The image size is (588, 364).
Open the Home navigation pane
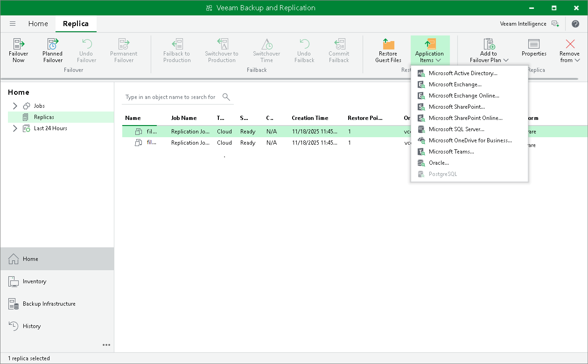pyautogui.click(x=57, y=259)
